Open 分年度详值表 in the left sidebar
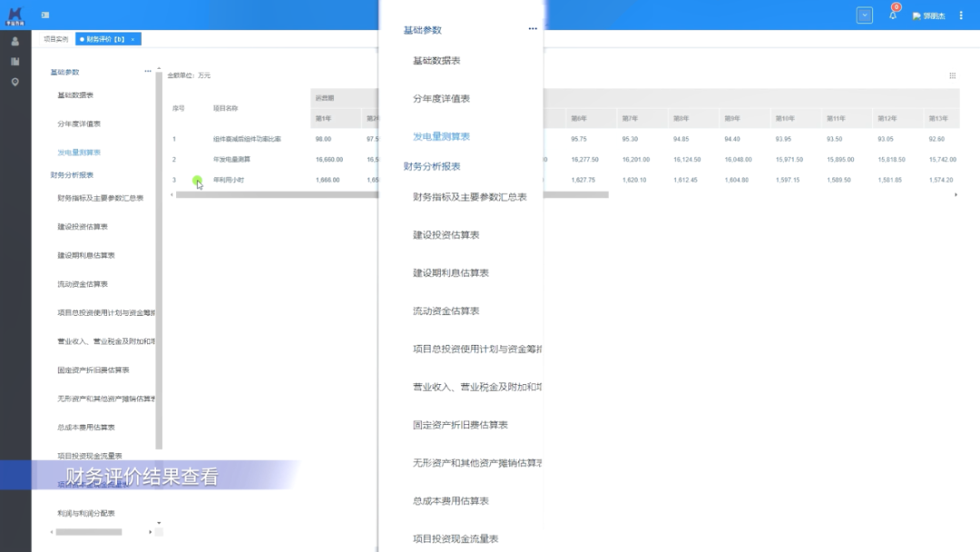980x552 pixels. (x=79, y=123)
